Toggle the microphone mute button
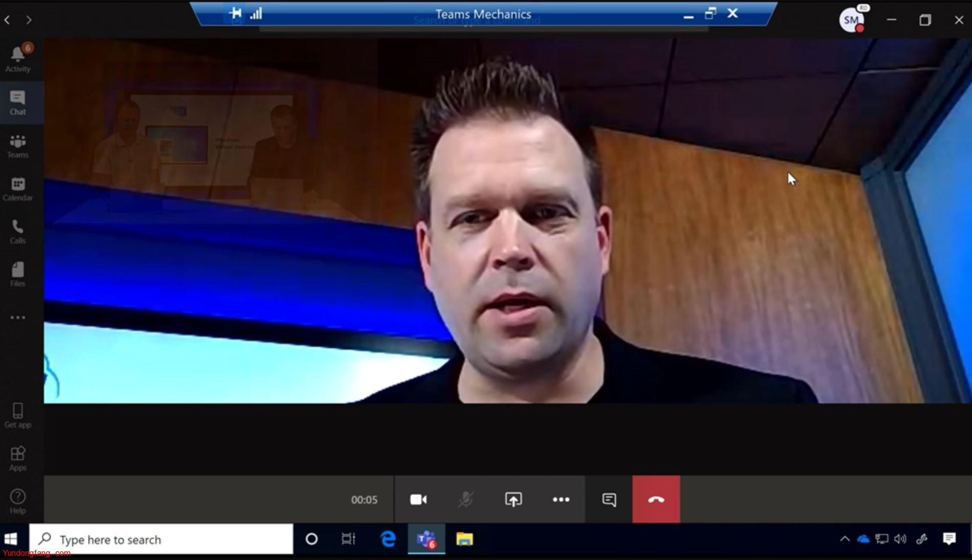This screenshot has height=560, width=972. tap(466, 500)
